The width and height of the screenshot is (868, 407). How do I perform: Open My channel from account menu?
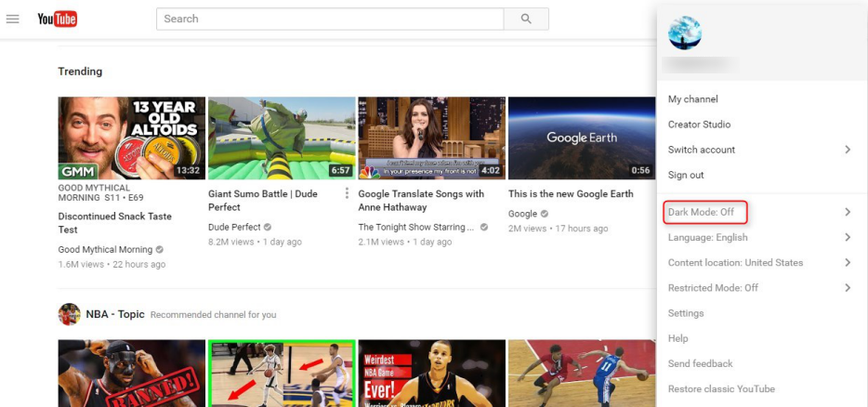[x=693, y=99]
